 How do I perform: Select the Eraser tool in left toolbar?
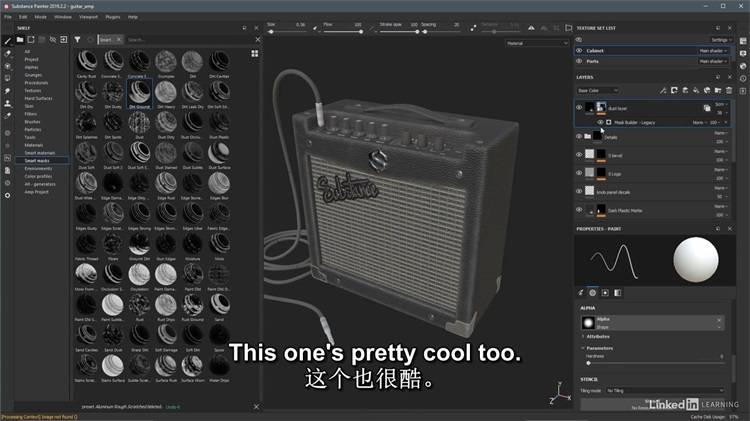pyautogui.click(x=7, y=53)
